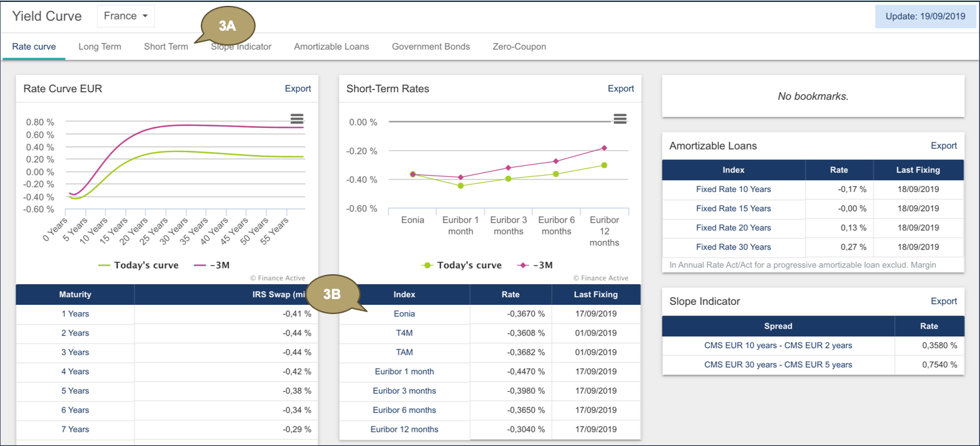
Task: Toggle Today's curve legend in Short-Term Rates chart
Action: point(461,265)
